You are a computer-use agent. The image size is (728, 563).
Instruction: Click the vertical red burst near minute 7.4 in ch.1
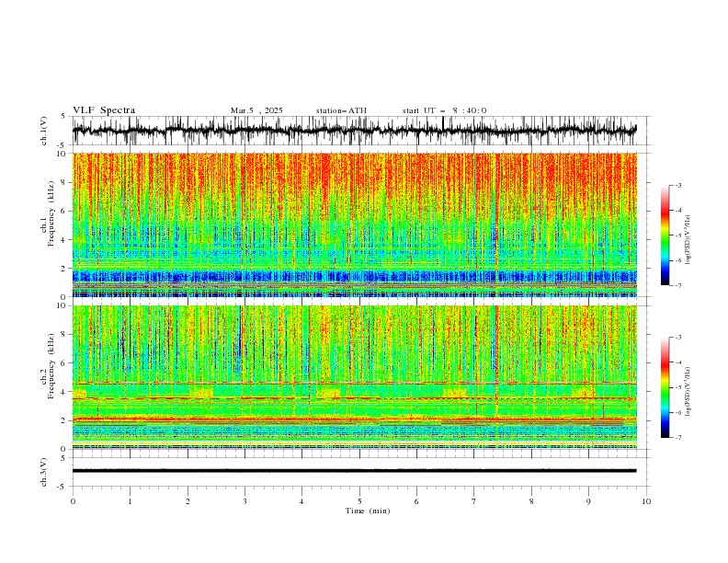[495, 224]
